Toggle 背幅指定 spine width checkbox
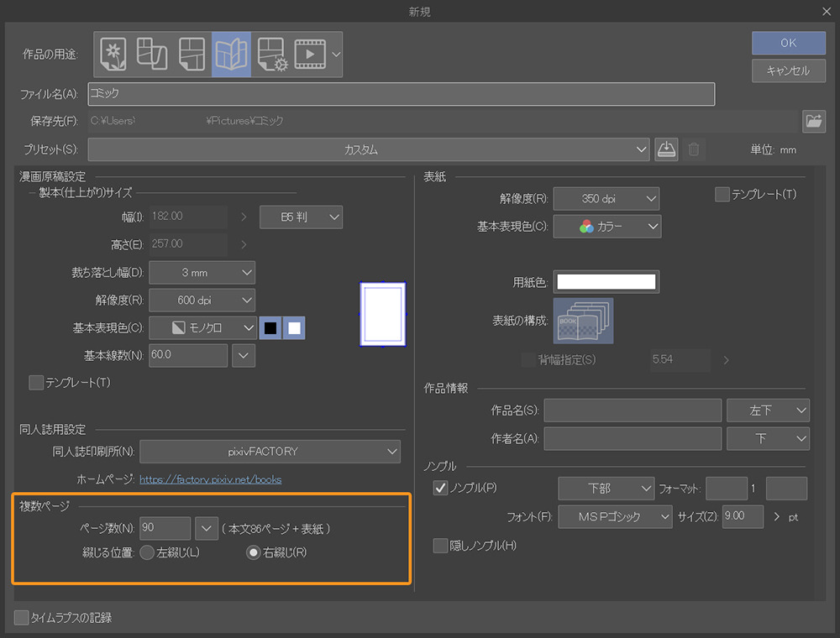Screen dimensions: 840x638 click(528, 360)
